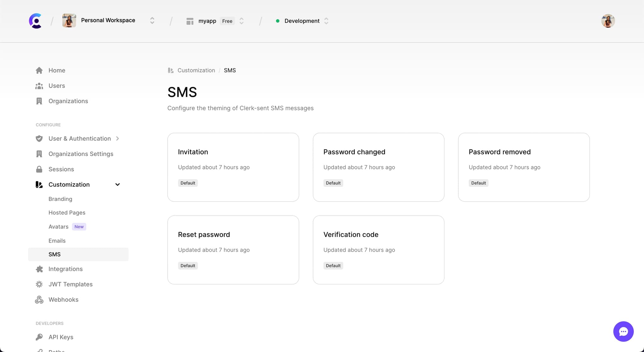Click the Organizations navigation icon
644x352 pixels.
pyautogui.click(x=39, y=101)
